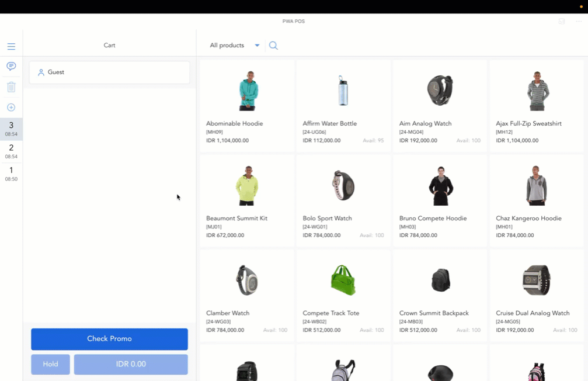Select Chaz Kangeroo Hoodie product image
Image resolution: width=588 pixels, height=381 pixels.
tap(536, 185)
